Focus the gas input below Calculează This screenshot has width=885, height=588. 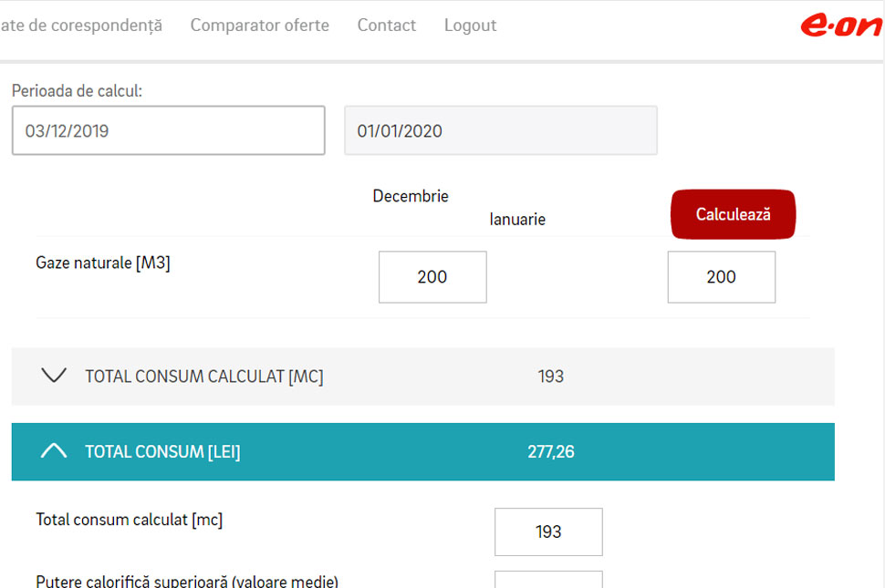[721, 277]
